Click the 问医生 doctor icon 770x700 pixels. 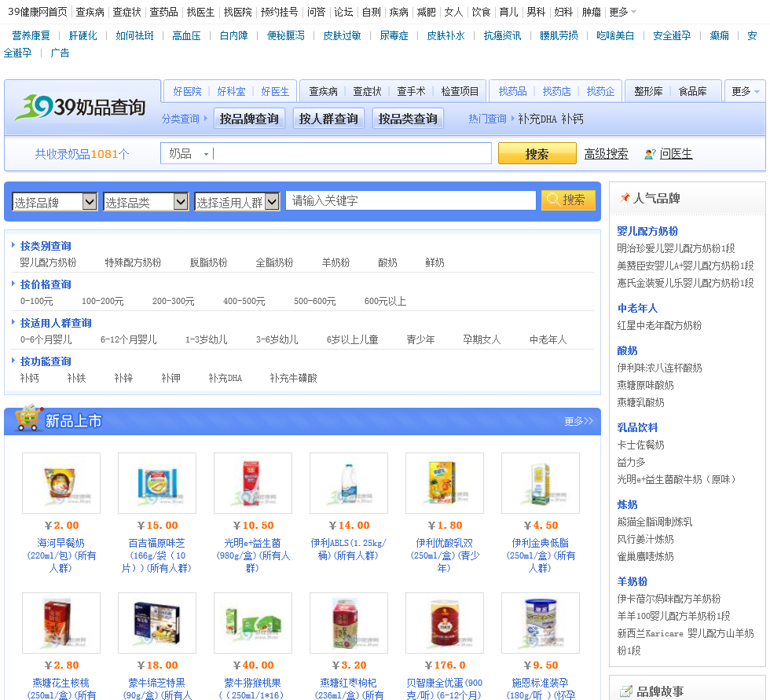[x=650, y=154]
